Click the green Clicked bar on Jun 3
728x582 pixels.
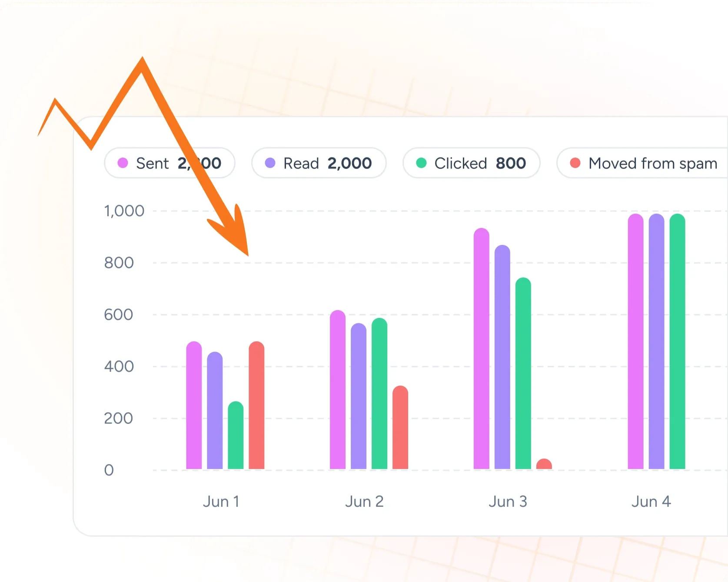click(x=523, y=373)
